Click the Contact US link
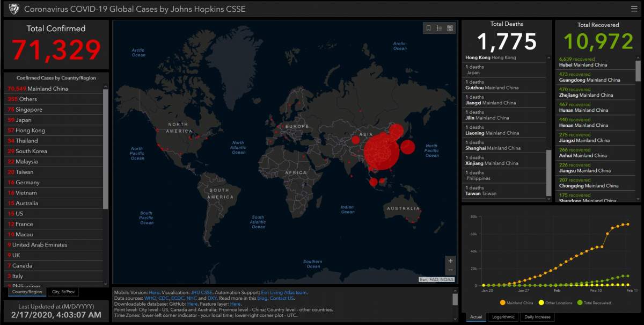 point(282,298)
